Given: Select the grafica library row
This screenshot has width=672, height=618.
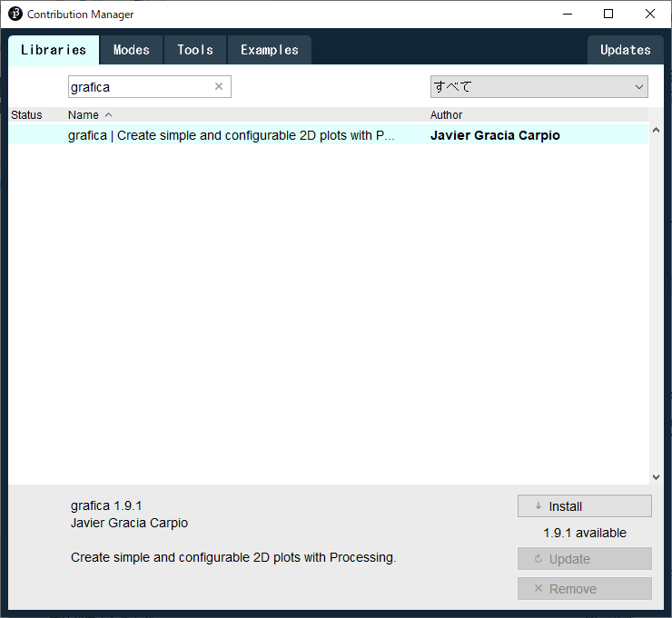Looking at the screenshot, I should (232, 135).
